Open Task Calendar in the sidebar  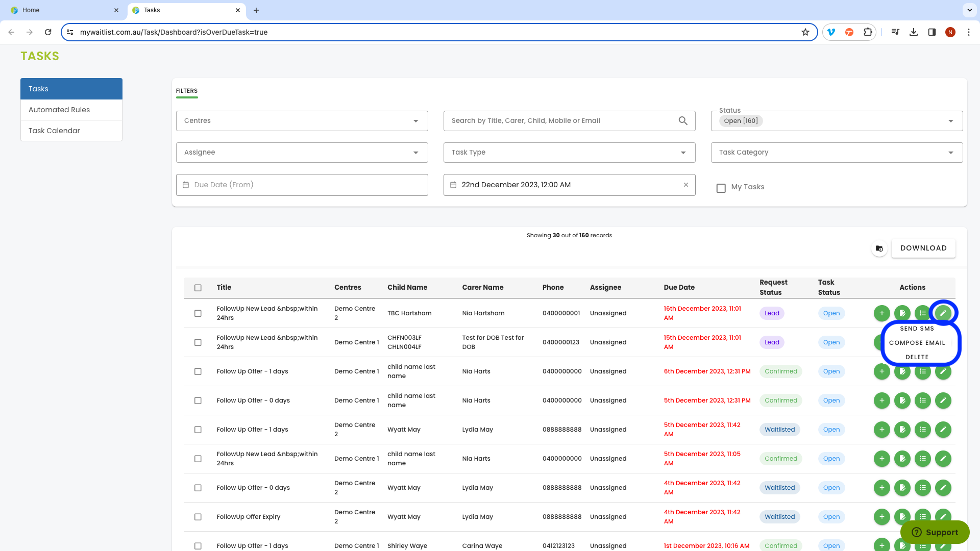(71, 131)
